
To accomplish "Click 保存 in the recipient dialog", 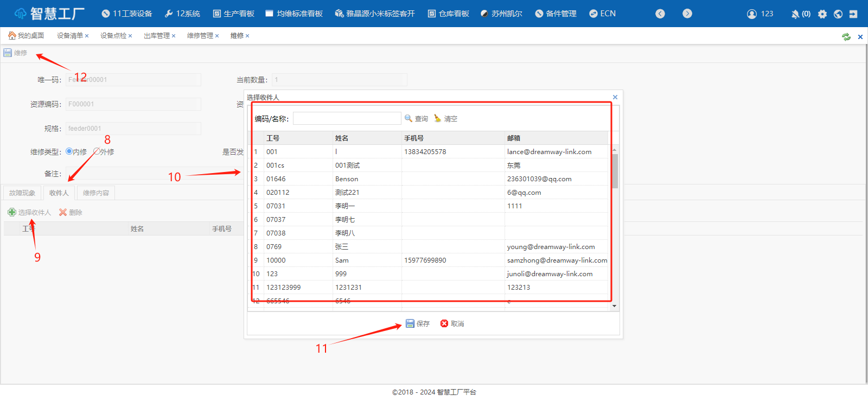I will pyautogui.click(x=418, y=324).
